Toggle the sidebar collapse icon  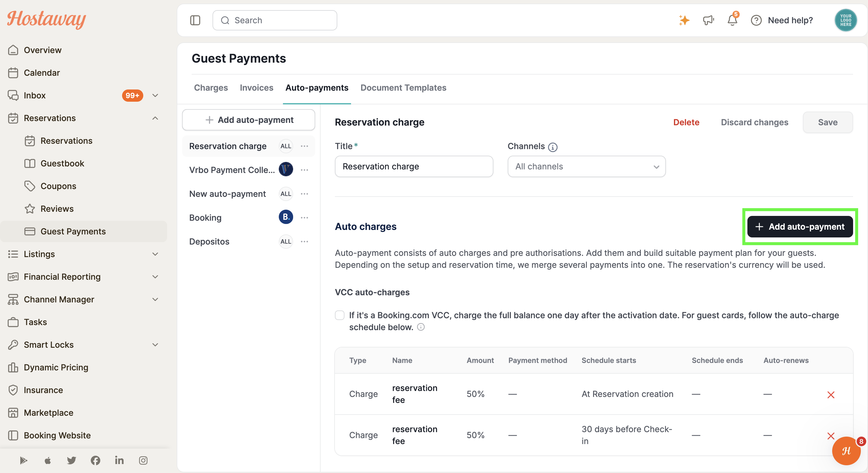pyautogui.click(x=195, y=20)
